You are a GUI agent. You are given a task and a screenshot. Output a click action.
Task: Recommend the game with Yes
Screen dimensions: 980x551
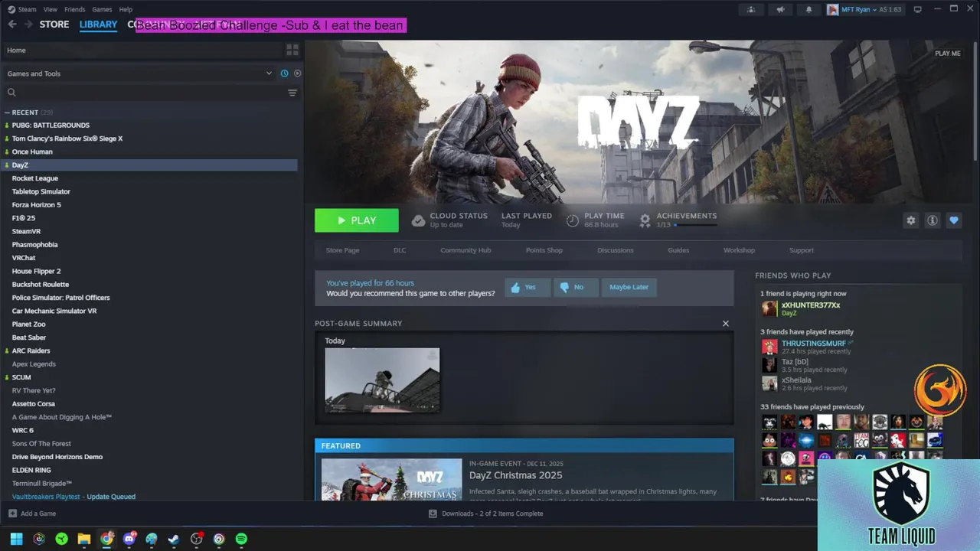click(x=527, y=287)
